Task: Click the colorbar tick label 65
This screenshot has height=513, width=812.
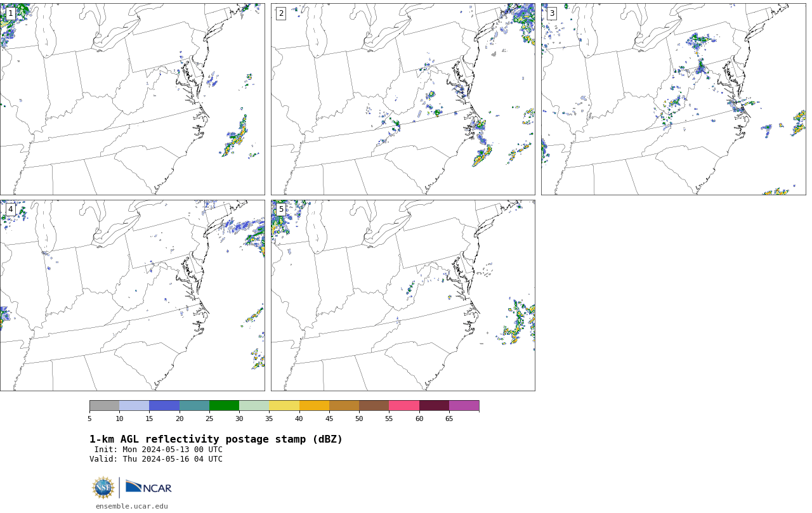Action: 449,419
